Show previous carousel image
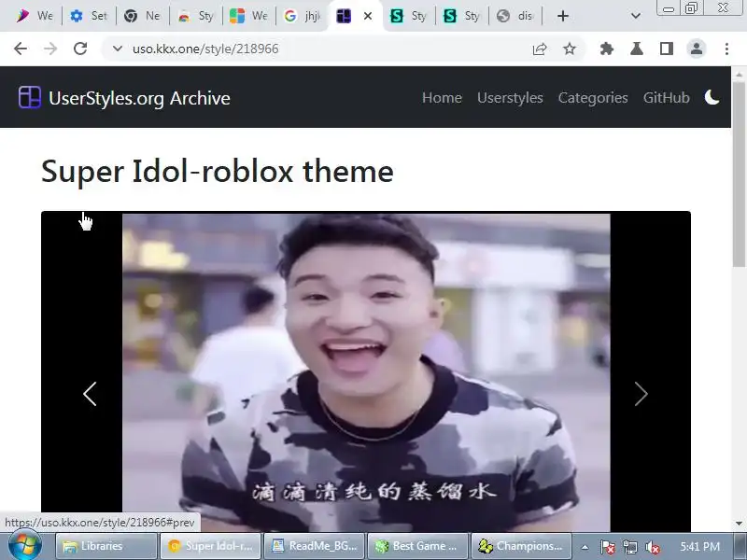Viewport: 747px width, 560px height. (90, 394)
